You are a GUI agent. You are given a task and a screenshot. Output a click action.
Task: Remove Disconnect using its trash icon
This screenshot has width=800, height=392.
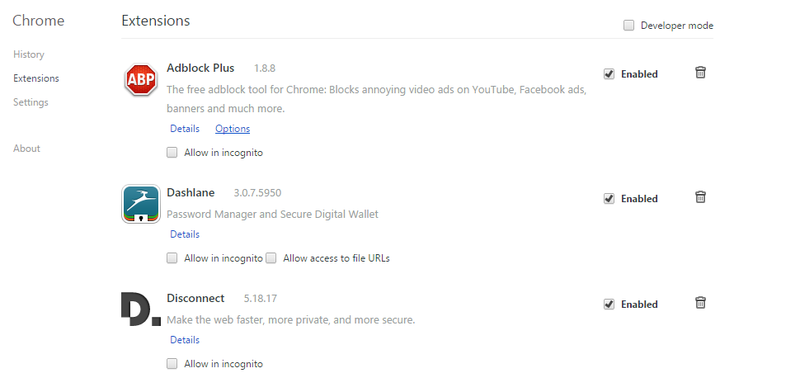coord(701,303)
